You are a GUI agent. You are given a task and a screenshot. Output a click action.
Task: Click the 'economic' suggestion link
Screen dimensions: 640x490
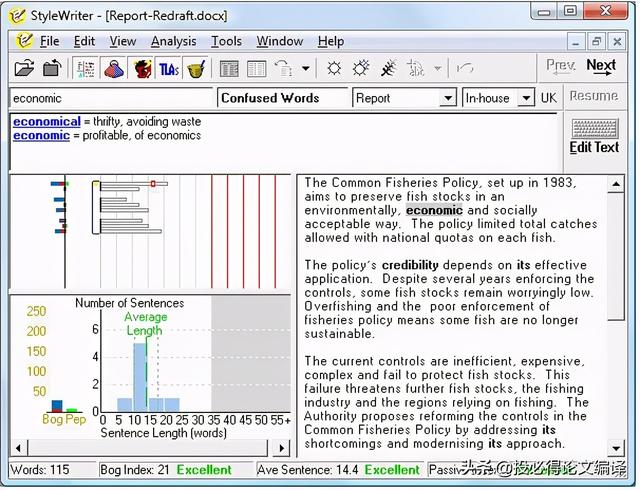(41, 135)
